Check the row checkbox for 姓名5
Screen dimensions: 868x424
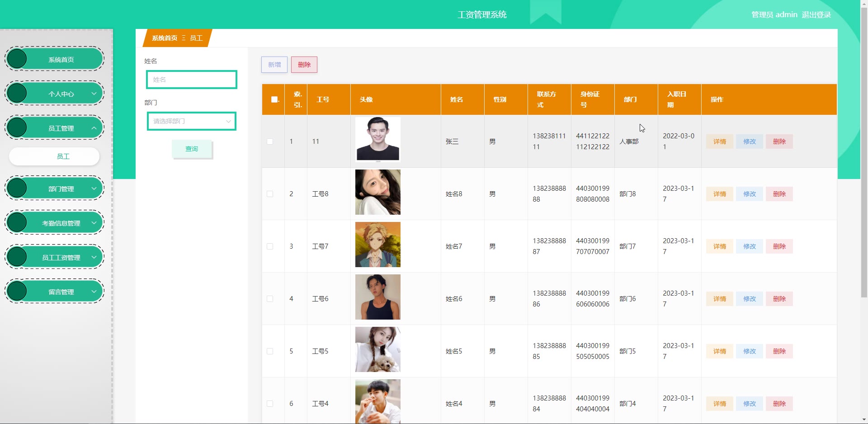pyautogui.click(x=270, y=351)
